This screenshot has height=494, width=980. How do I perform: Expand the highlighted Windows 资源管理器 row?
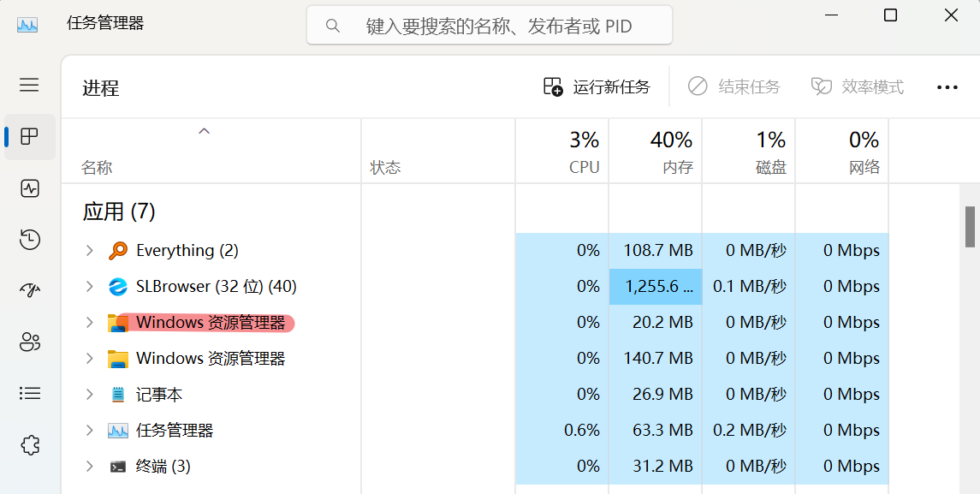pyautogui.click(x=89, y=323)
